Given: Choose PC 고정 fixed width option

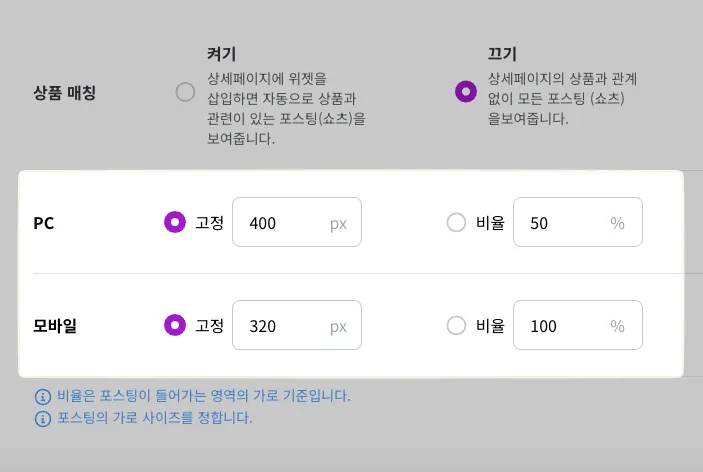Looking at the screenshot, I should pyautogui.click(x=175, y=222).
